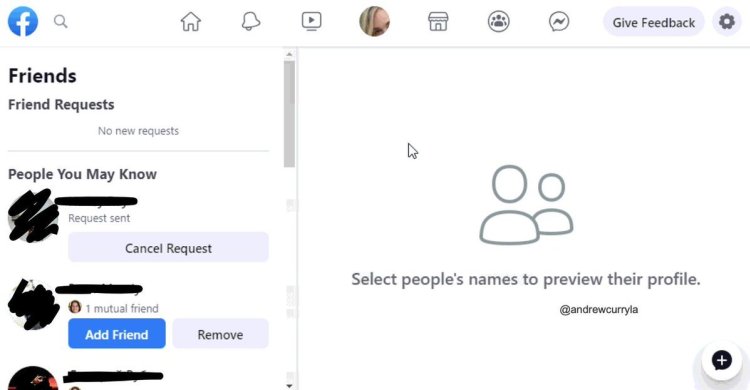Open the Facebook logo home link
Image resolution: width=750 pixels, height=390 pixels.
(22, 22)
